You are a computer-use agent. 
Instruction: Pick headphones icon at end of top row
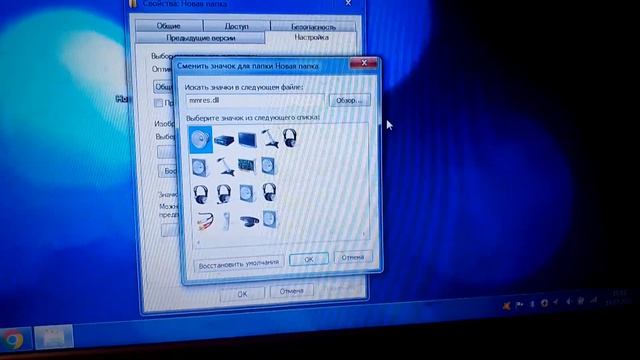click(290, 138)
